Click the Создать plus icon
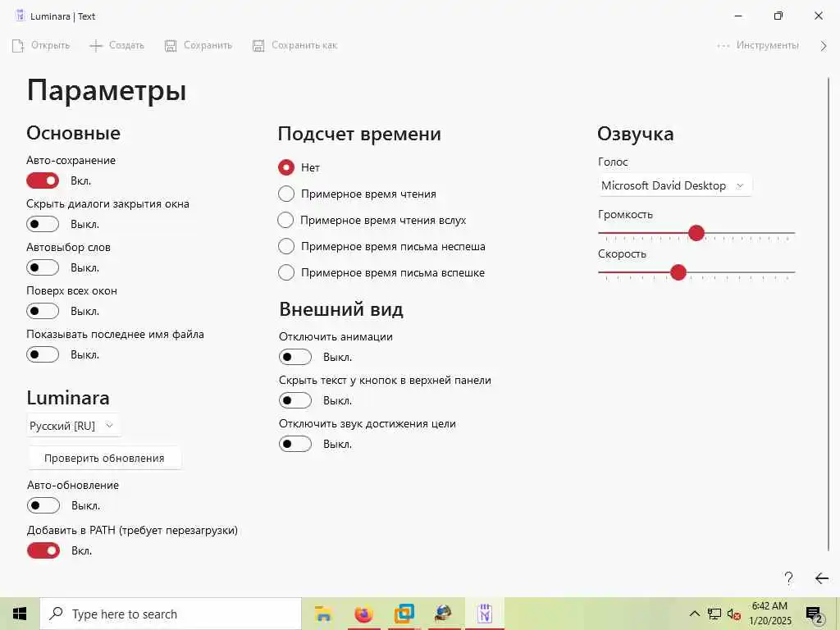The width and height of the screenshot is (840, 630). click(96, 46)
